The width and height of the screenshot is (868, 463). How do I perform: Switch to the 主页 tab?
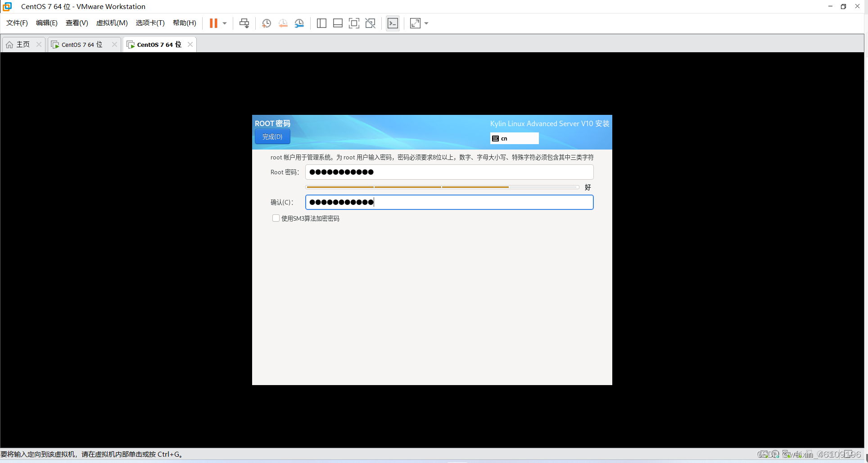[x=23, y=45]
